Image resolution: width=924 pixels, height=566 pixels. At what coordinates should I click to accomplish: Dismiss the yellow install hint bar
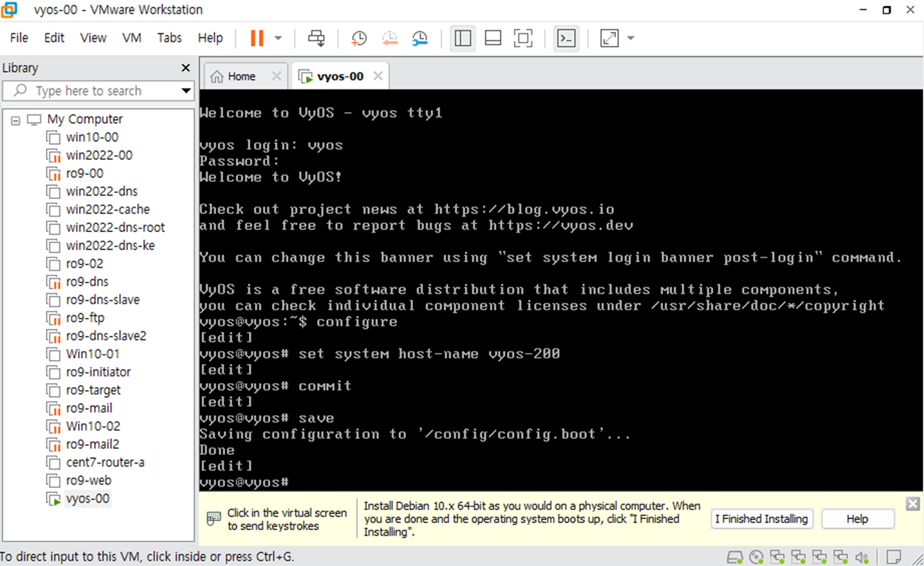point(913,504)
